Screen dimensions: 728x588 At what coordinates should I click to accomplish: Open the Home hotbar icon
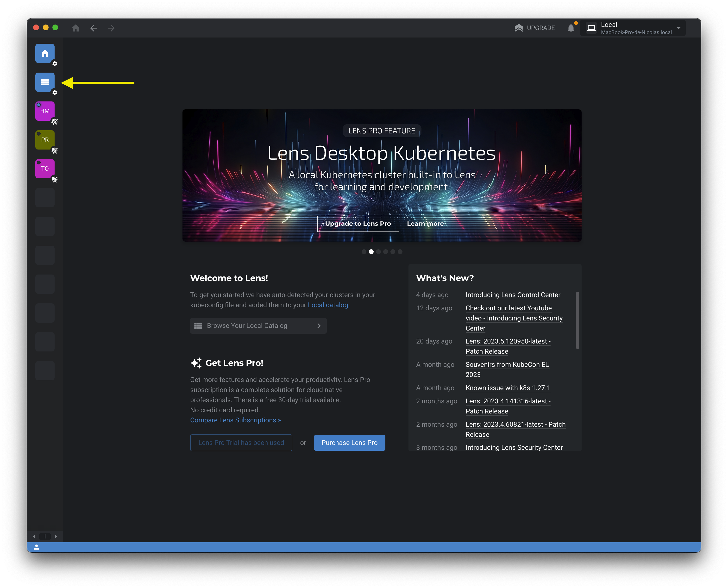pos(45,54)
